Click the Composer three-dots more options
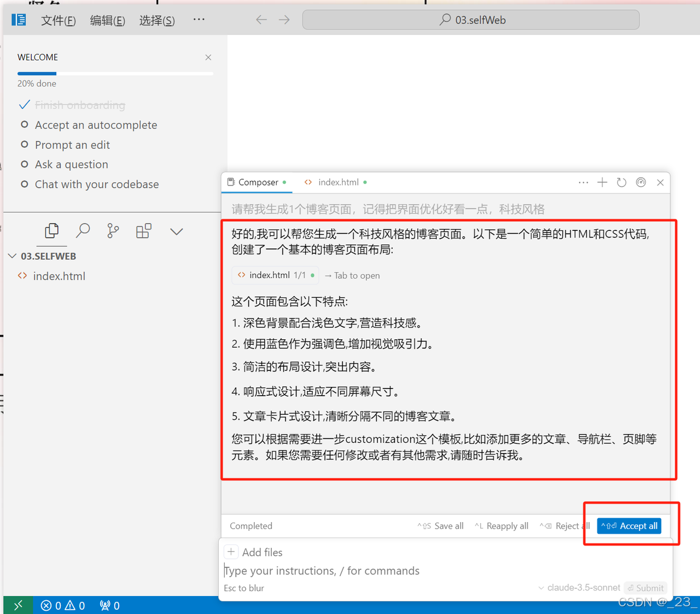Image resolution: width=700 pixels, height=614 pixels. (583, 182)
